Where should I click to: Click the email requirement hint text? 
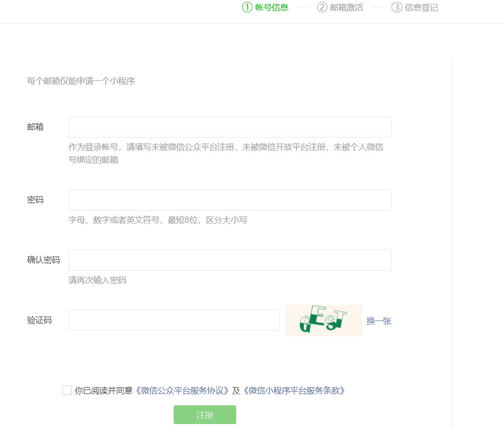pyautogui.click(x=230, y=152)
